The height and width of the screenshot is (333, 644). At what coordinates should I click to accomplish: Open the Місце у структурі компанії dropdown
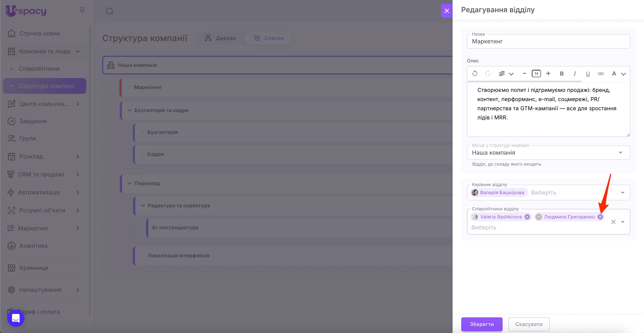[x=620, y=153]
